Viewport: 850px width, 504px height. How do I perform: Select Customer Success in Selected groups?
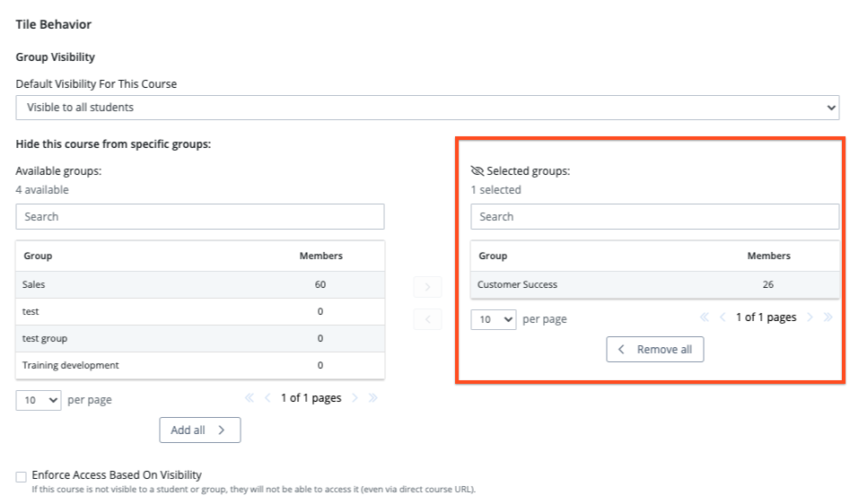[654, 284]
